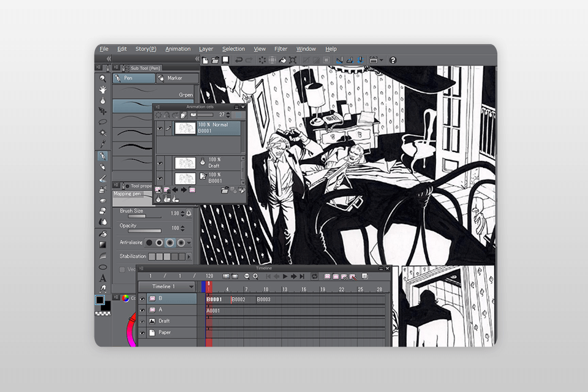Image resolution: width=588 pixels, height=392 pixels.
Task: Open the canvas view dropdown at the toolbar's right end
Action: tap(381, 59)
